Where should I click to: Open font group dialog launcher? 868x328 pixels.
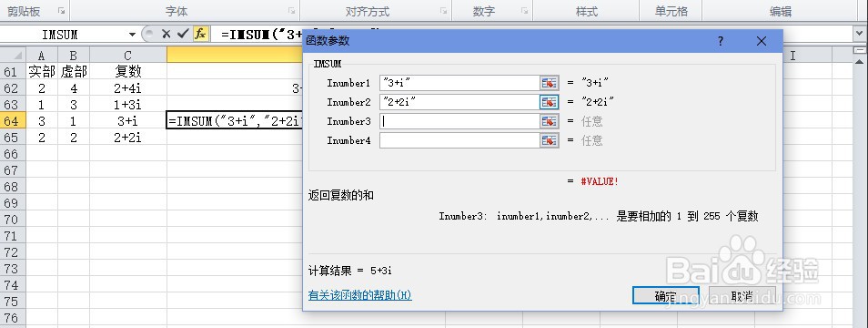click(x=291, y=11)
